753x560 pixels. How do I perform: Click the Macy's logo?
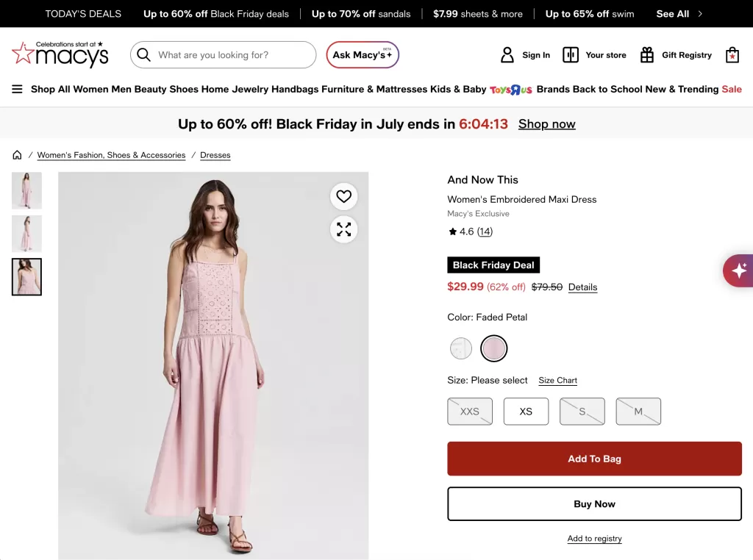click(60, 54)
